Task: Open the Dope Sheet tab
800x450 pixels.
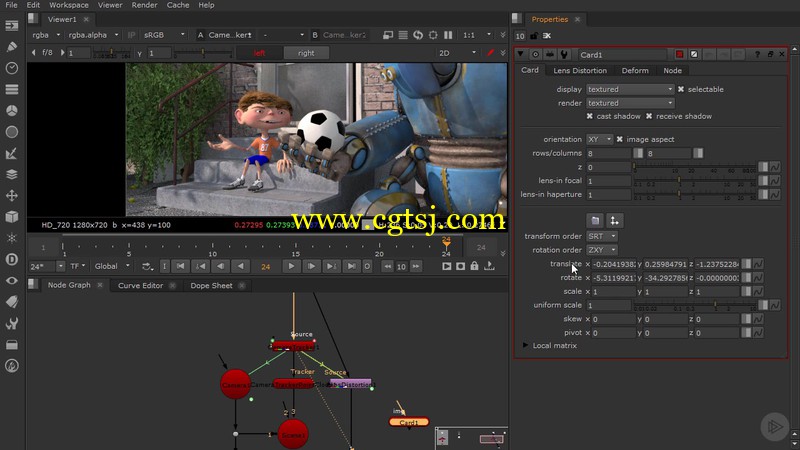Action: click(211, 285)
